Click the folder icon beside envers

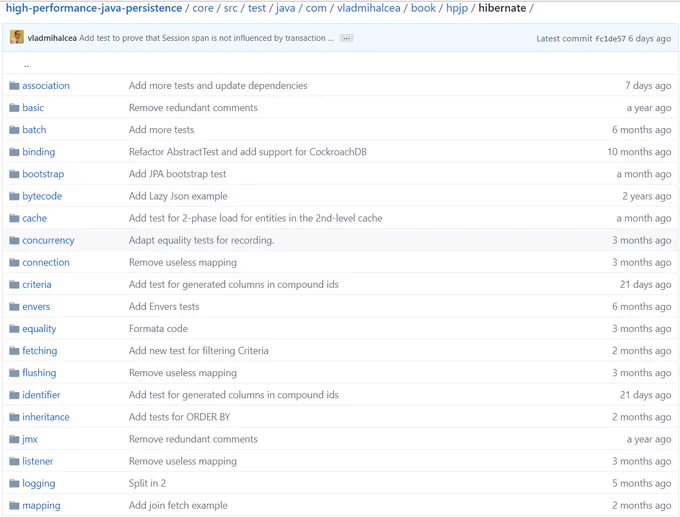(x=14, y=307)
